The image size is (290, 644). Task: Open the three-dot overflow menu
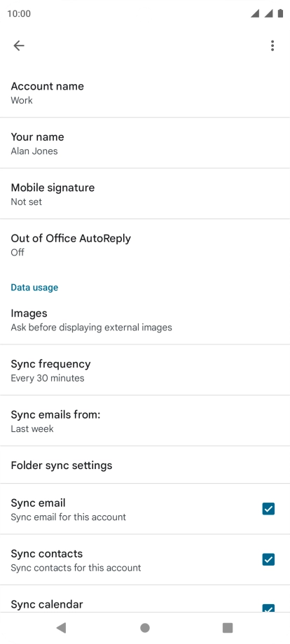pos(272,45)
